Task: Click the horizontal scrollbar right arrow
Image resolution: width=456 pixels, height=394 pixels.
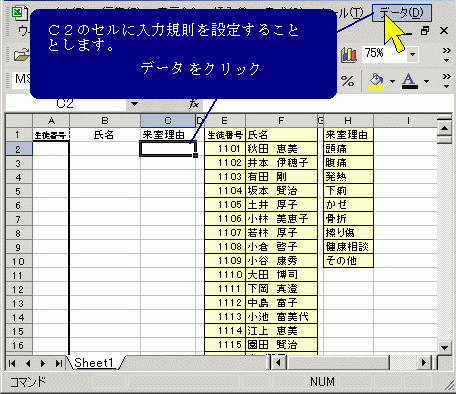Action: point(424,362)
